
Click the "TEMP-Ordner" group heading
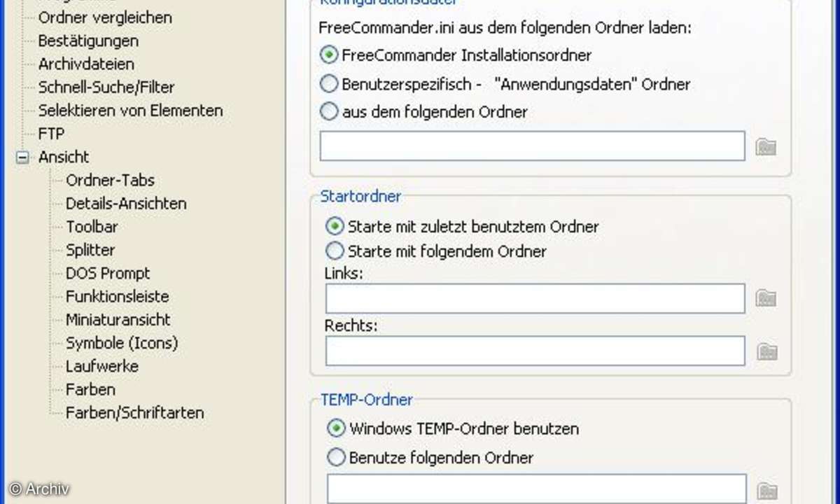[x=366, y=400]
